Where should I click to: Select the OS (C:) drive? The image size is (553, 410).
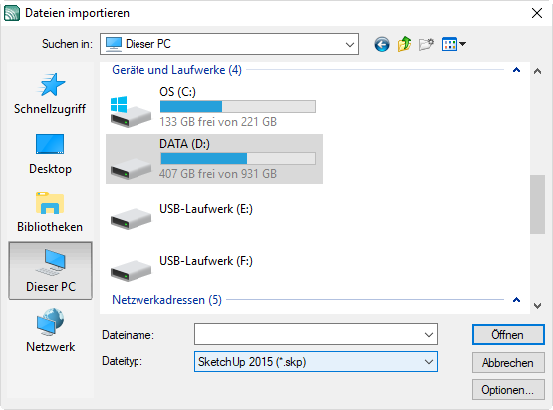[x=214, y=107]
